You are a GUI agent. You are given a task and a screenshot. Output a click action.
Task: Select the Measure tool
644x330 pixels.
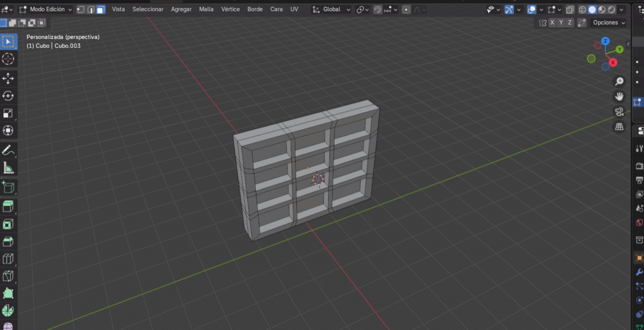tap(8, 168)
